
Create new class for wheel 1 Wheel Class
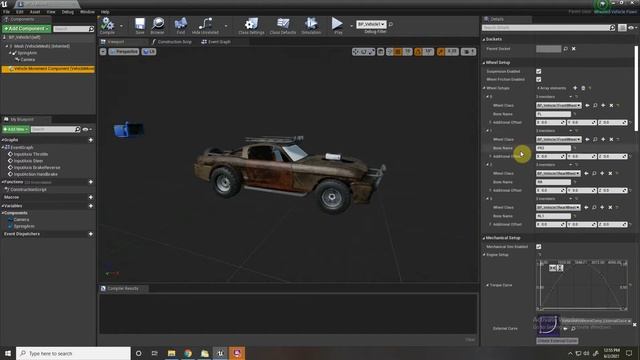[x=603, y=139]
